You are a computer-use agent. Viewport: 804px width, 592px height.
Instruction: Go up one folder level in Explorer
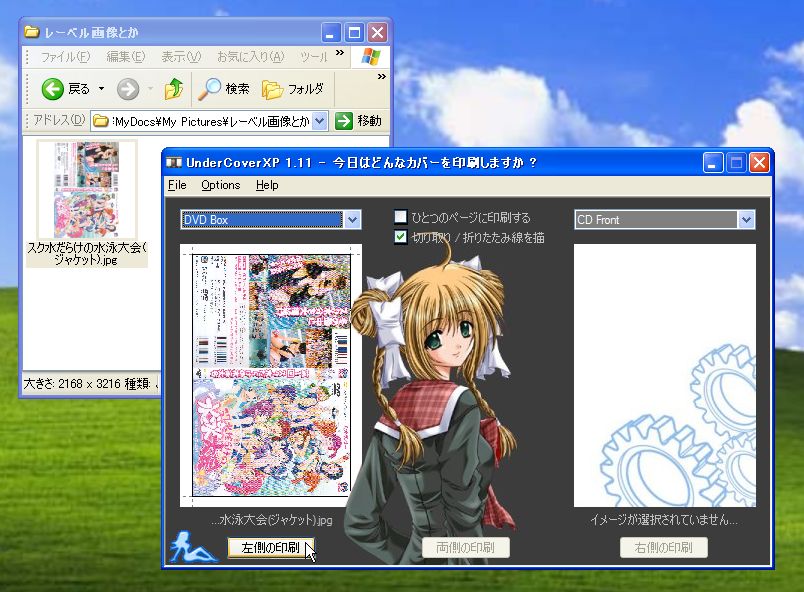click(x=174, y=89)
